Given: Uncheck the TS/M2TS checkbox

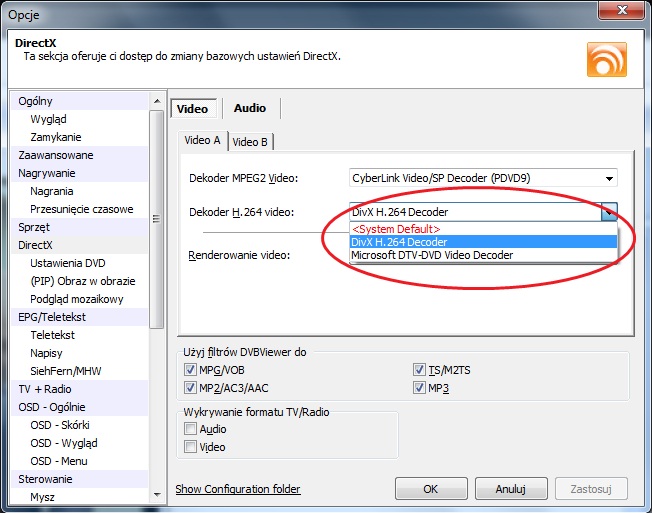Looking at the screenshot, I should point(419,369).
